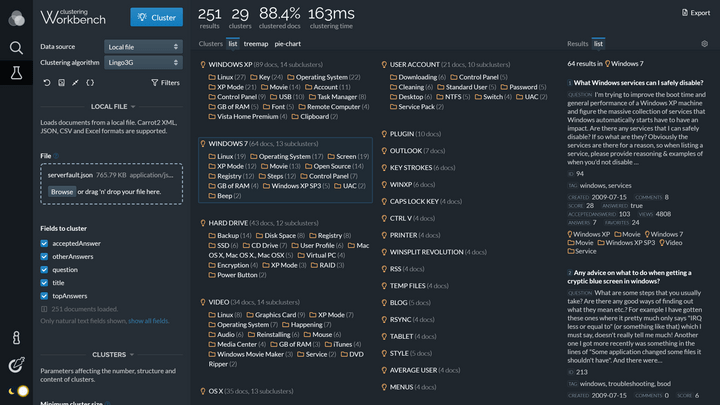Open result 'What Windows services can I safely disable?'

[x=638, y=83]
